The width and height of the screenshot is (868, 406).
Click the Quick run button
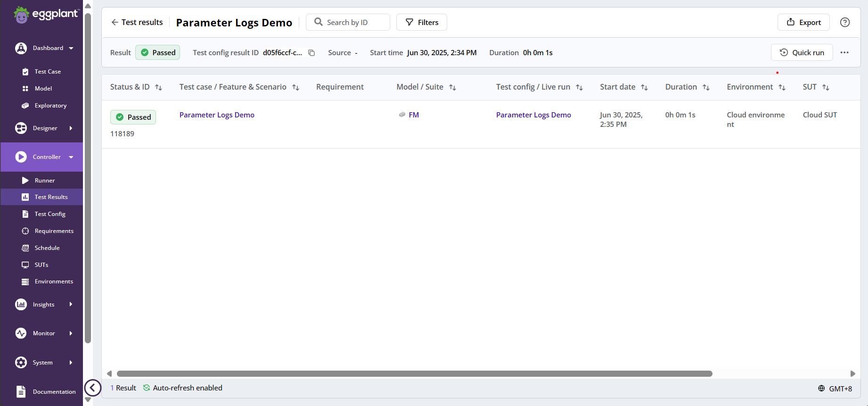[x=802, y=52]
